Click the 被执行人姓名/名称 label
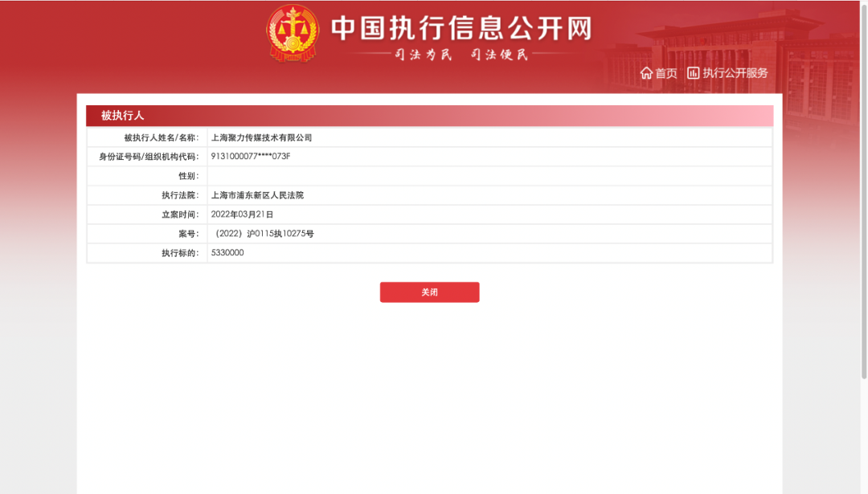This screenshot has width=868, height=494. tap(161, 137)
